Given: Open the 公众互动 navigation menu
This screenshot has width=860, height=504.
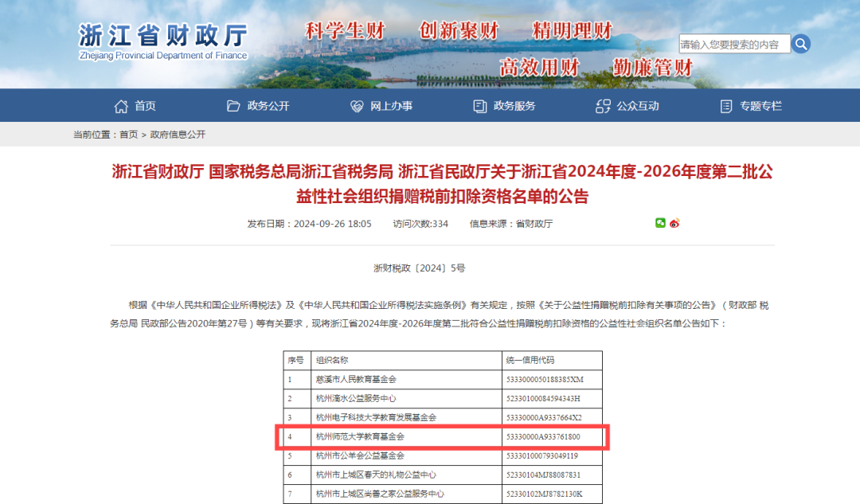Looking at the screenshot, I should [638, 106].
